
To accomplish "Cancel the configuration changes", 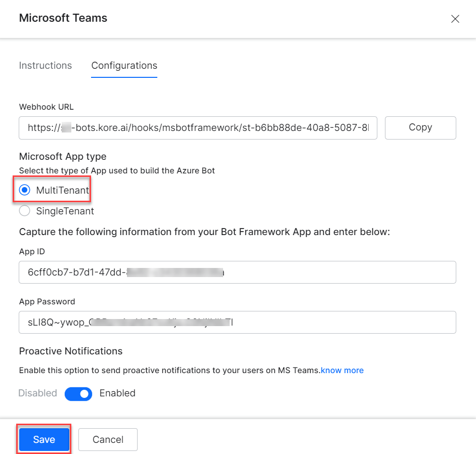I will pos(108,439).
